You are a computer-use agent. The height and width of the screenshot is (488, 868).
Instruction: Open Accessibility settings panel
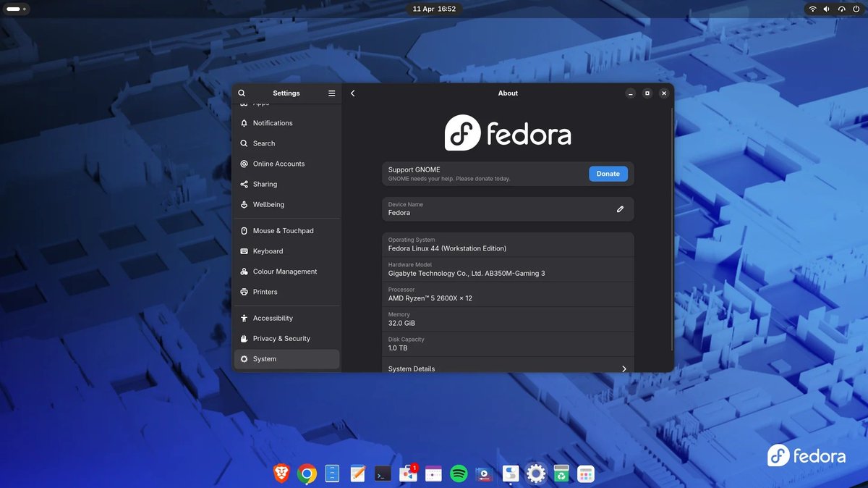pos(286,318)
